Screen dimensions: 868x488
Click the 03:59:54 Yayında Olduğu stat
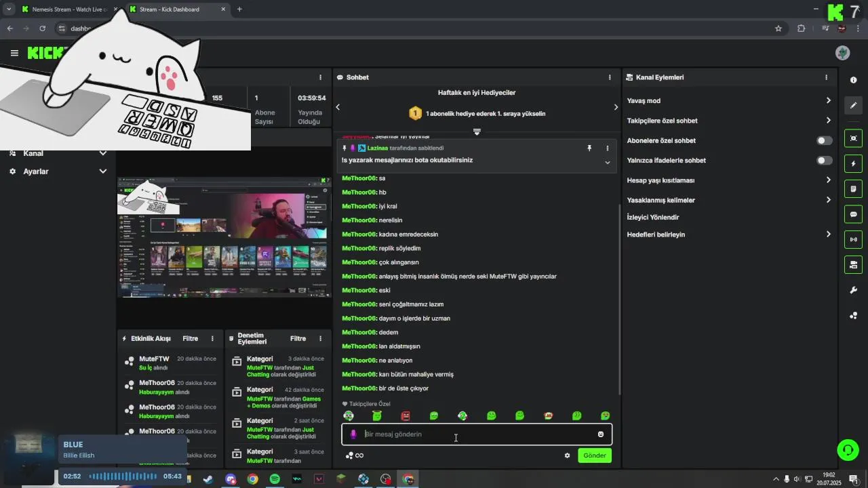(311, 109)
